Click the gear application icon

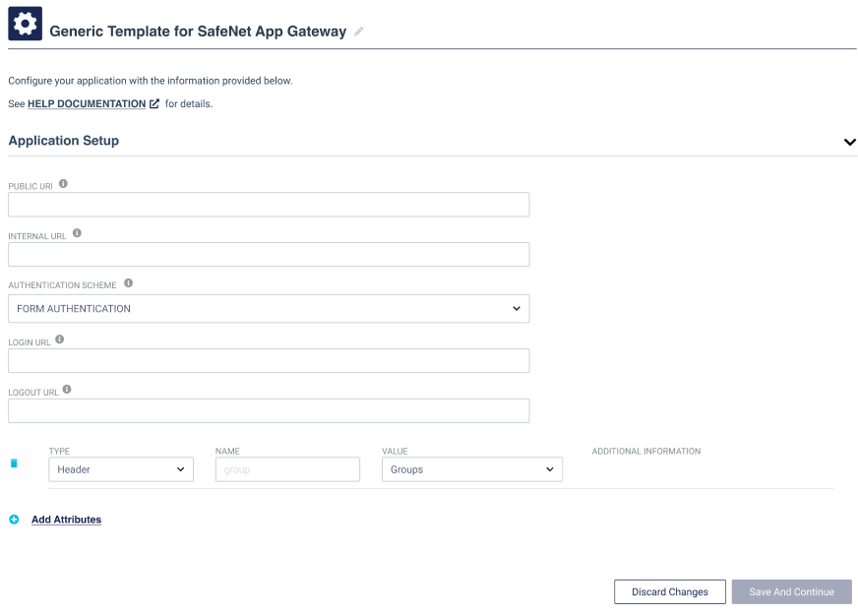pyautogui.click(x=26, y=24)
